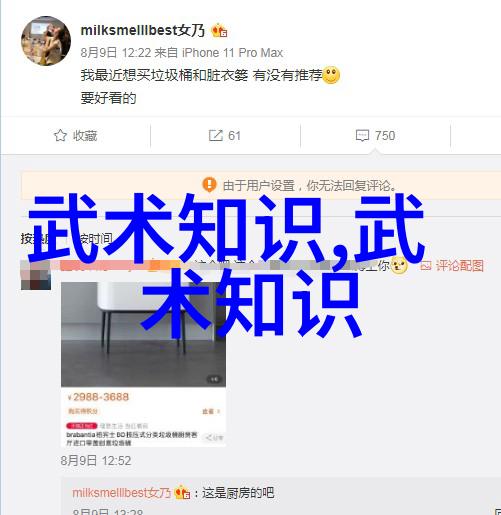Screen dimensions: 501x515
Task: Enlarge the comment's attached product image
Action: [x=143, y=364]
